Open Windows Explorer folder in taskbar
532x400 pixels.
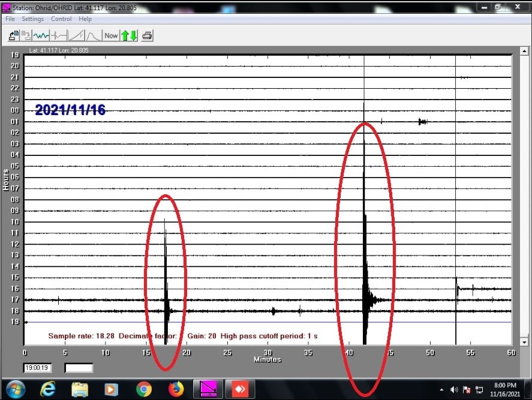[x=80, y=389]
